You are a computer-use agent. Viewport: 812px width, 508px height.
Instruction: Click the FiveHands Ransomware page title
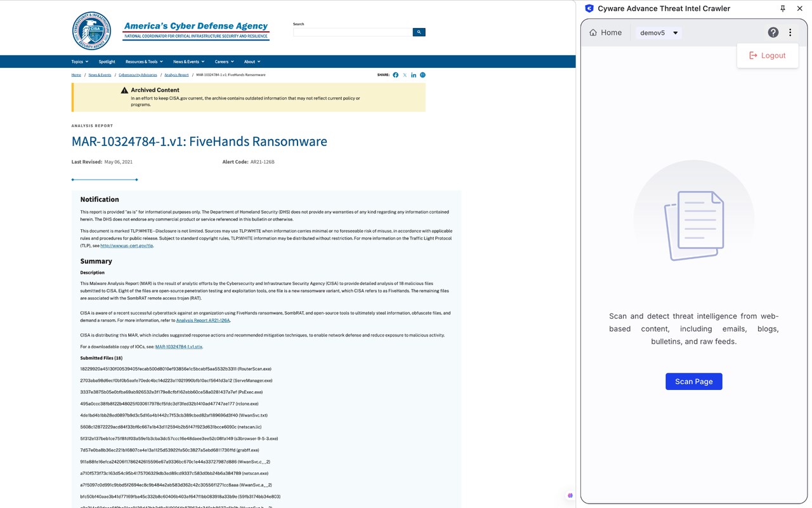coord(199,141)
